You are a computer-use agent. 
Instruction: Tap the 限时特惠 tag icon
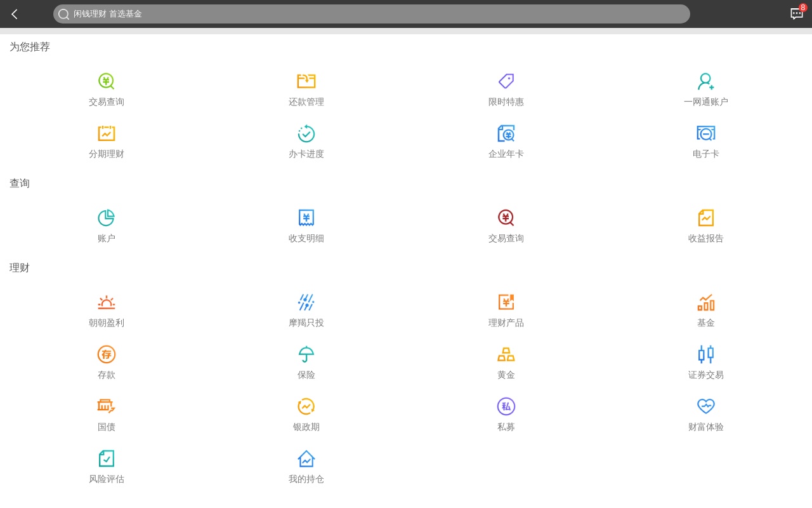(x=506, y=81)
